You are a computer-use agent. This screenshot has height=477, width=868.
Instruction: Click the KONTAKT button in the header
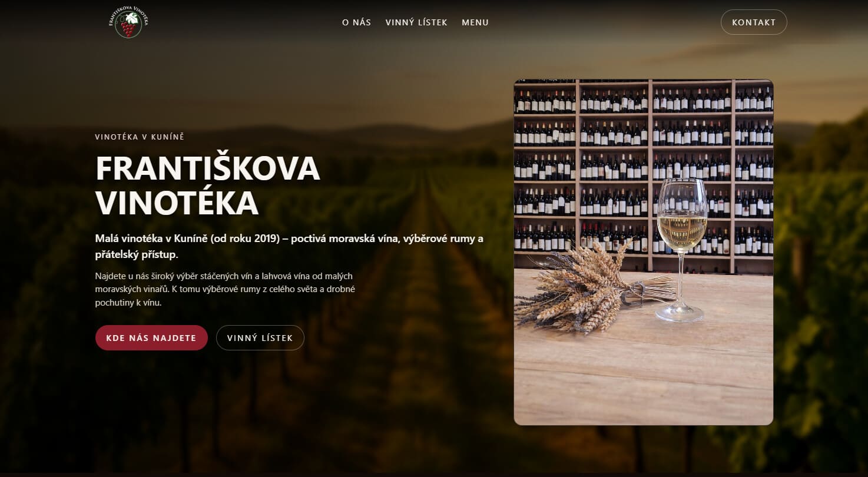tap(754, 22)
